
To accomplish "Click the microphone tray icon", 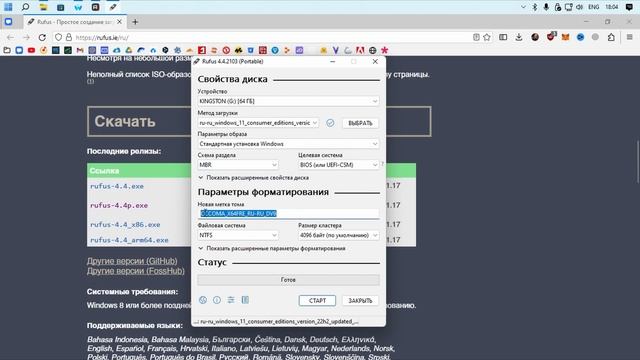I will [x=546, y=7].
